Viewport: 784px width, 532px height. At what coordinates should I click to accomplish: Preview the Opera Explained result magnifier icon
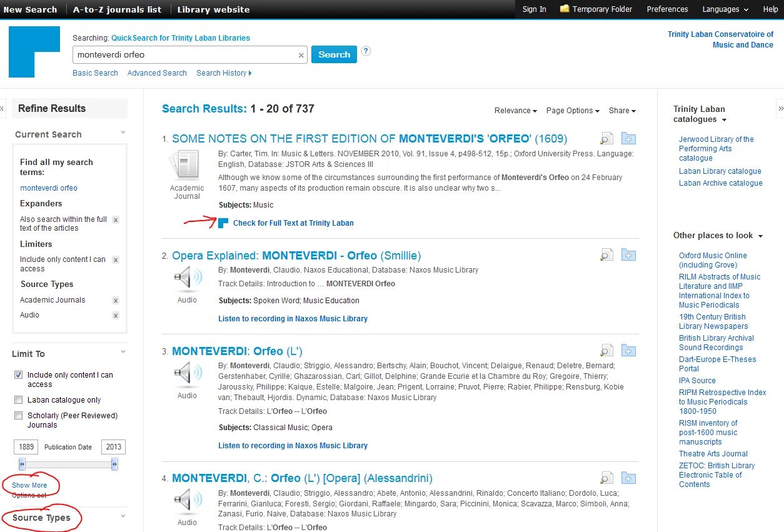(606, 255)
